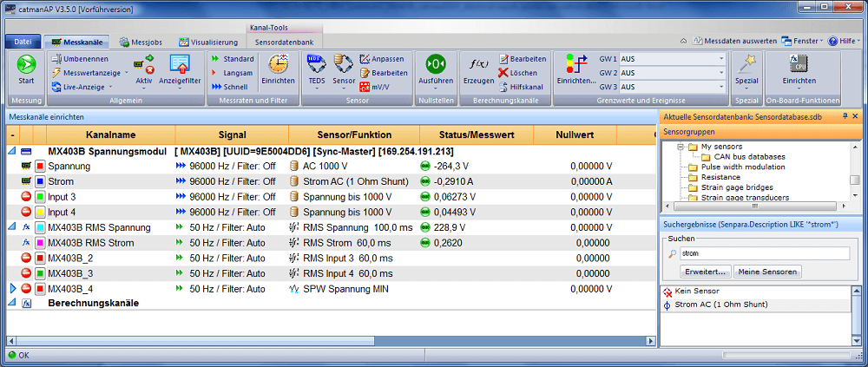Switch to the Messjobs tab
The width and height of the screenshot is (868, 367).
[x=143, y=42]
